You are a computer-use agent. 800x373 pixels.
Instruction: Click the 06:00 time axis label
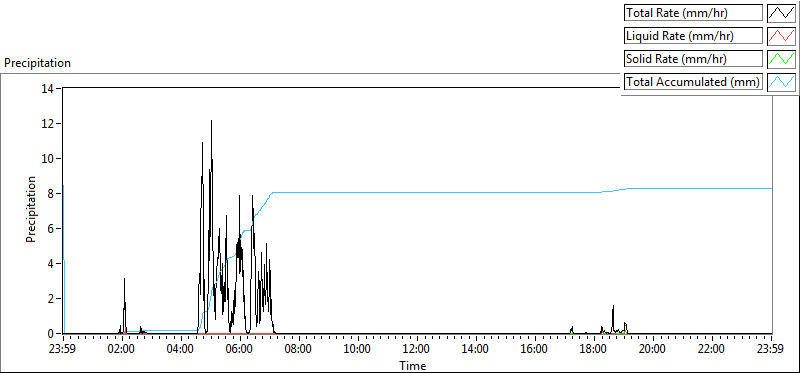pyautogui.click(x=240, y=350)
